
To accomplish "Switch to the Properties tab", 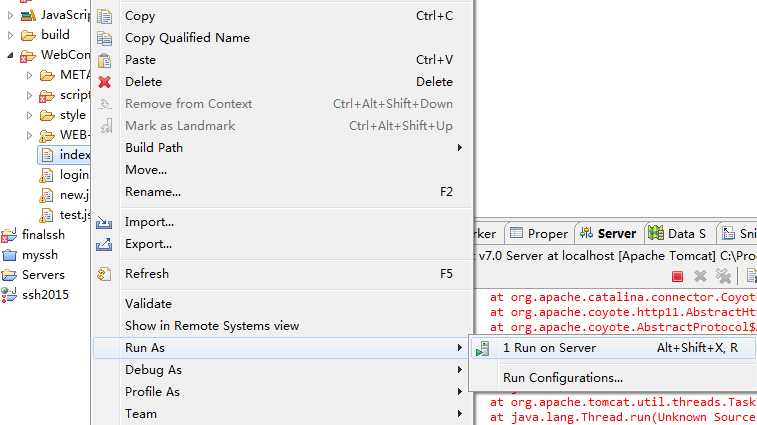I will [540, 234].
